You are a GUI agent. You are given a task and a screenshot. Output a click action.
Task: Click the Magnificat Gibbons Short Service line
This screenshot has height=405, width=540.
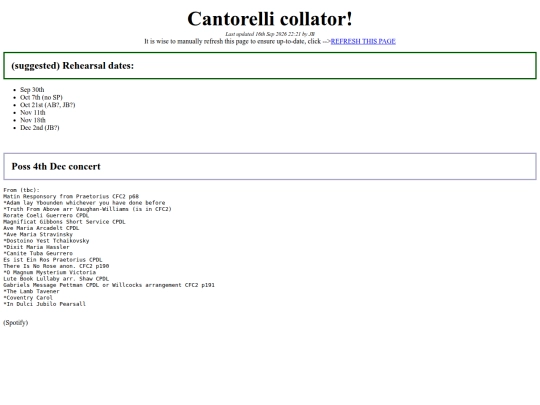pos(64,222)
